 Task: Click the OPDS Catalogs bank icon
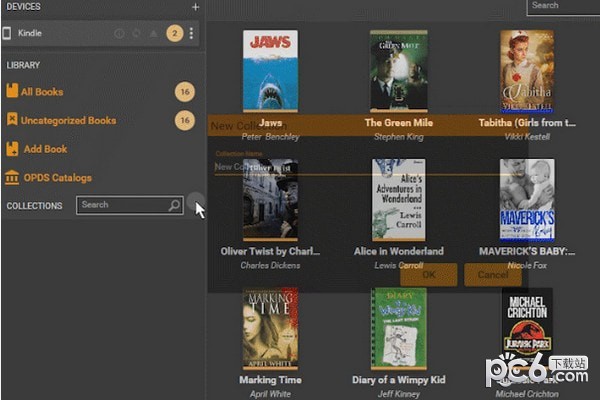12,178
